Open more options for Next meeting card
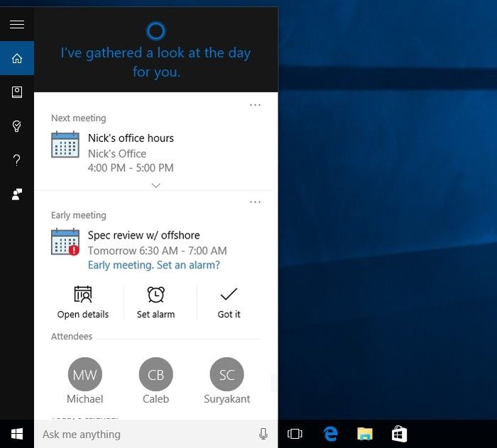Image resolution: width=497 pixels, height=448 pixels. (x=255, y=105)
